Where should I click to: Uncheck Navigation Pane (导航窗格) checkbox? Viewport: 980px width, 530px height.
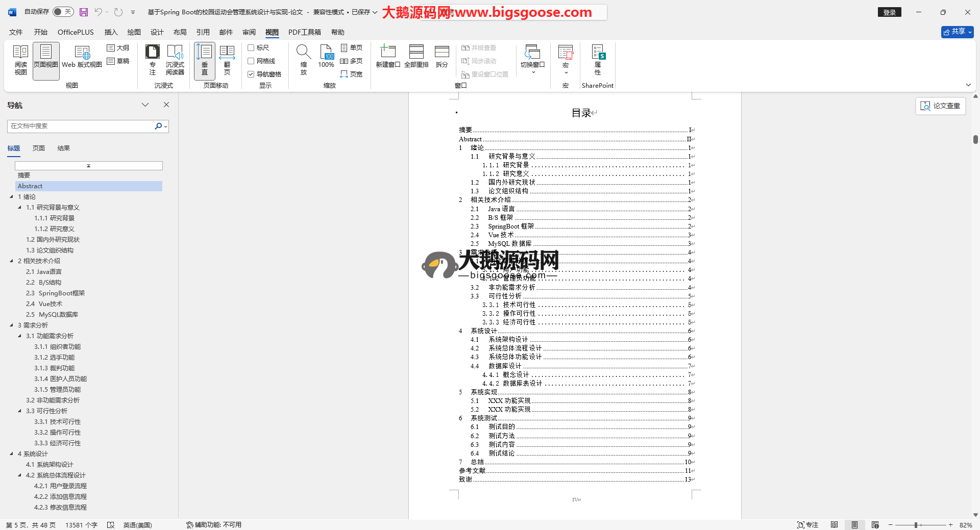point(251,74)
